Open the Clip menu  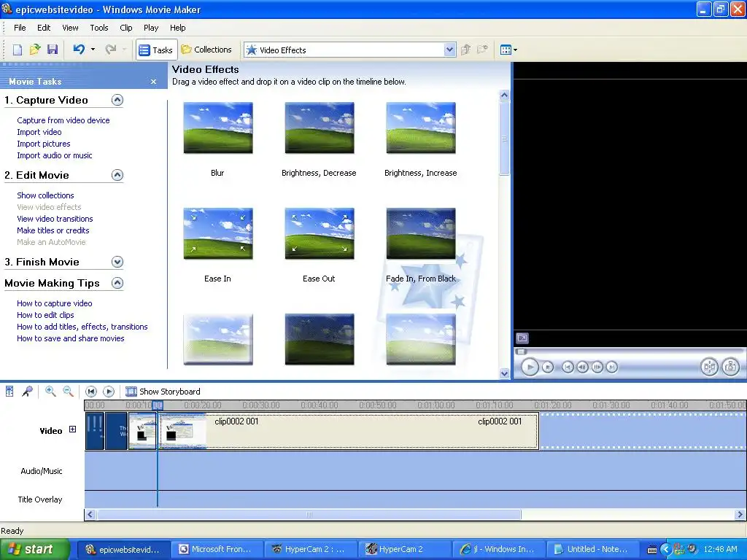click(x=125, y=28)
